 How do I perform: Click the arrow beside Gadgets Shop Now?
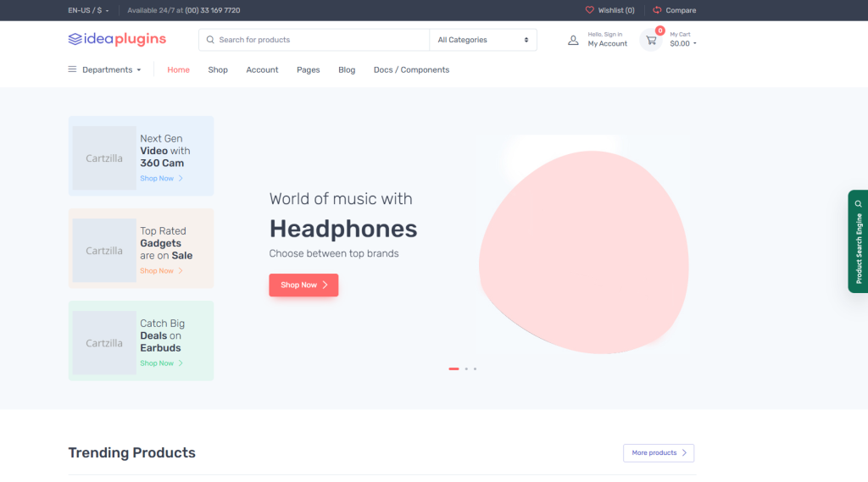181,270
